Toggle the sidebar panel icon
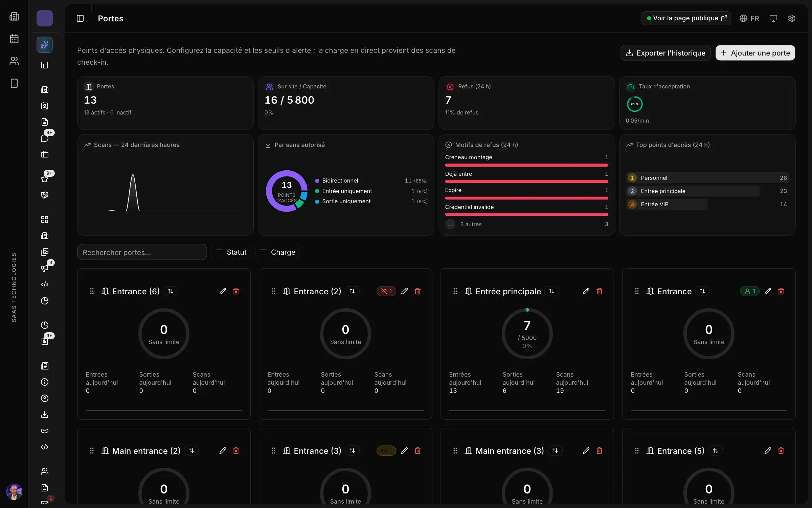 80,18
